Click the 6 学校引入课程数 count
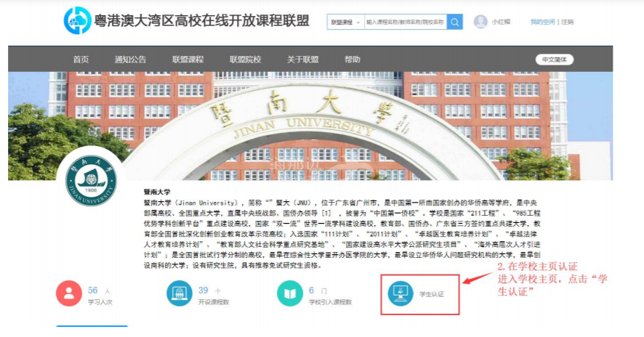 pyautogui.click(x=311, y=291)
